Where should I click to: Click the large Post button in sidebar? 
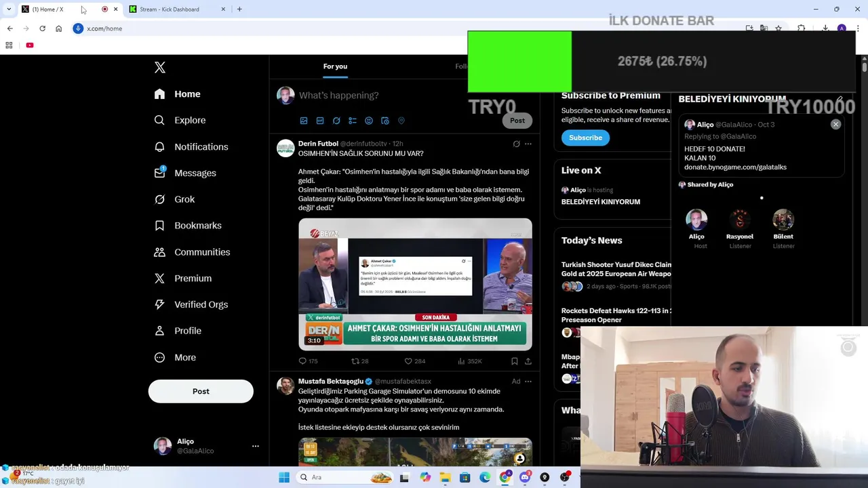point(201,391)
